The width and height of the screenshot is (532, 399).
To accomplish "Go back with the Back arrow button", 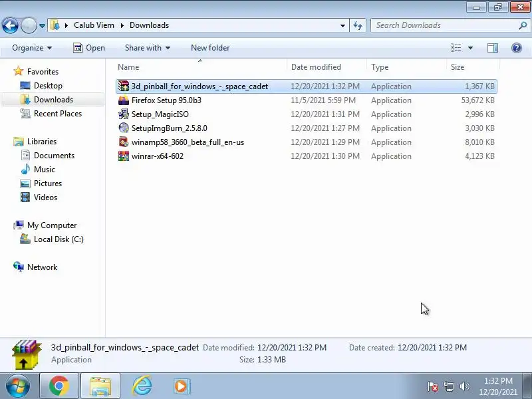I will tap(10, 25).
